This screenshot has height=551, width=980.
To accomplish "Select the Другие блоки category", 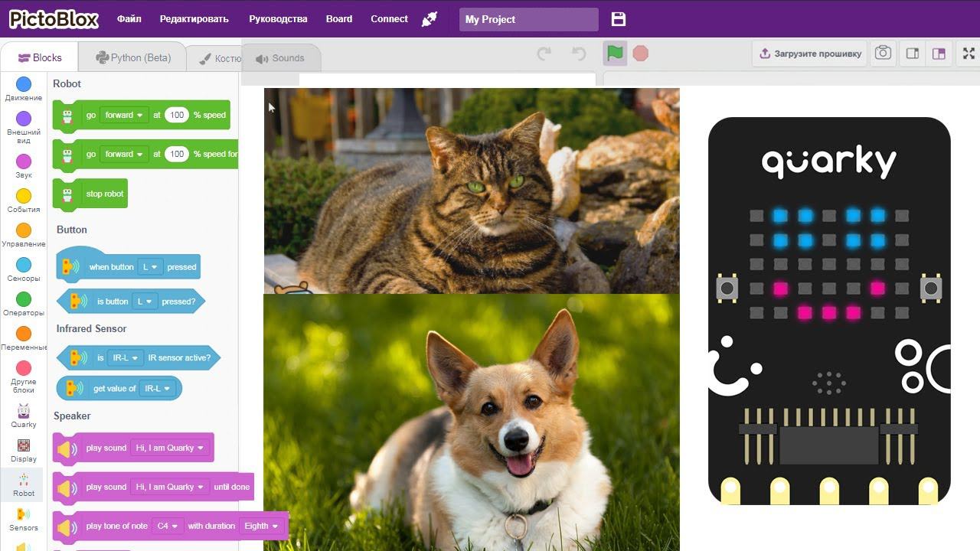I will (24, 377).
